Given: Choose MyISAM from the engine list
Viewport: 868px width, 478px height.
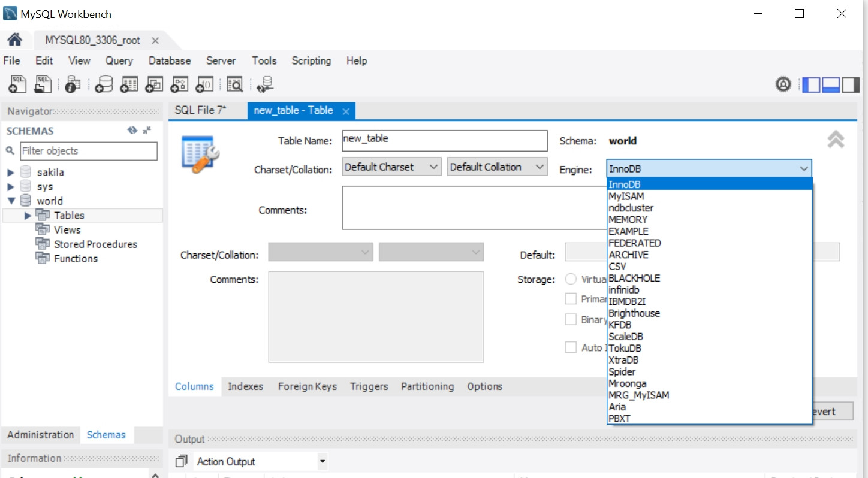Looking at the screenshot, I should [x=709, y=196].
